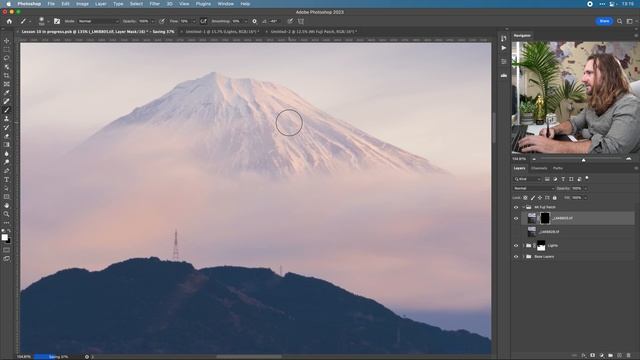Toggle lock image pixels brush icon
Screen dimensions: 640x360
[x=533, y=198]
